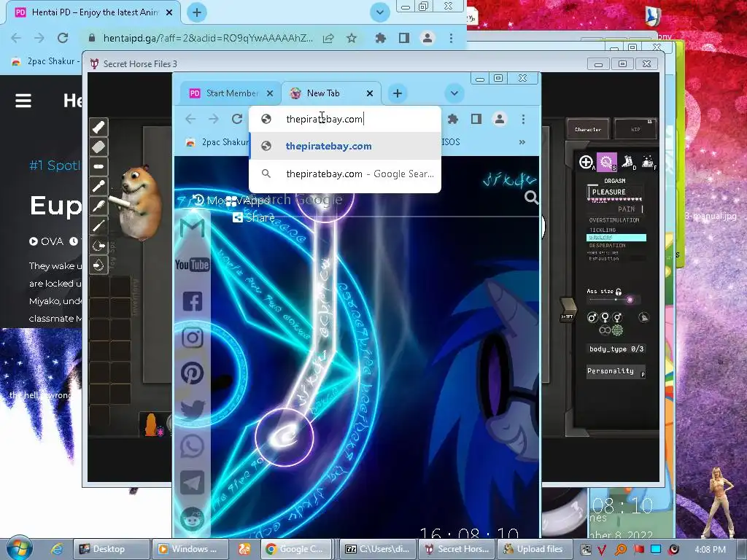Open the WIP tab in the game panel
This screenshot has width=747, height=560.
click(x=635, y=129)
